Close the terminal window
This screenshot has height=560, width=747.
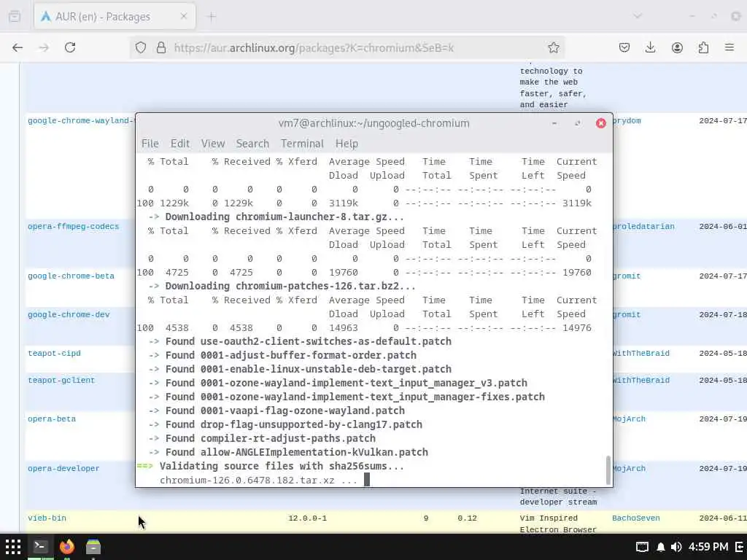(x=601, y=123)
